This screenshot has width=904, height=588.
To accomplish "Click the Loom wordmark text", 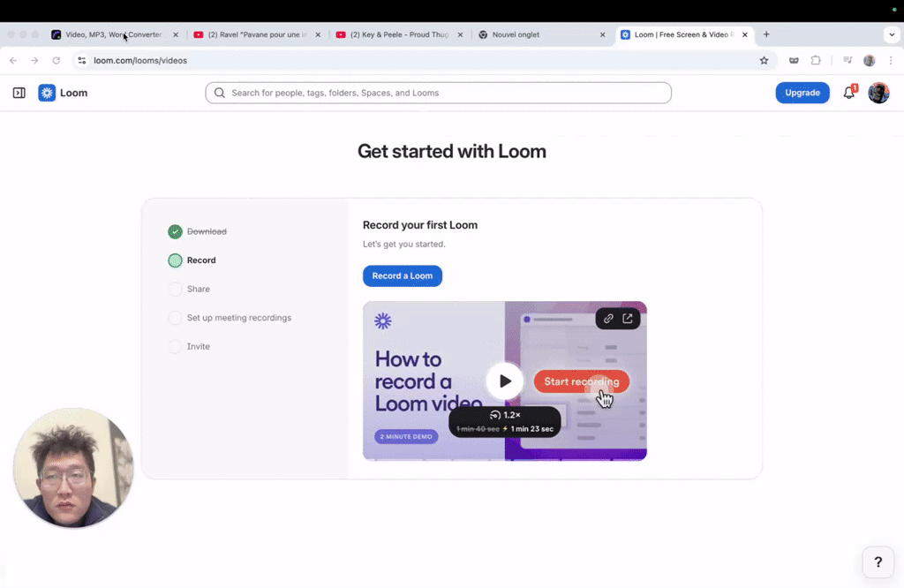I will (74, 93).
